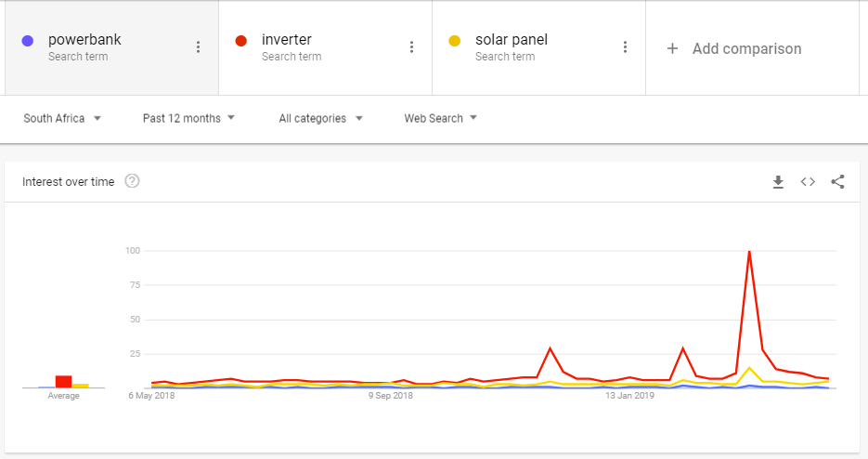The width and height of the screenshot is (868, 459).
Task: Click the red inverter color dot
Action: click(240, 41)
